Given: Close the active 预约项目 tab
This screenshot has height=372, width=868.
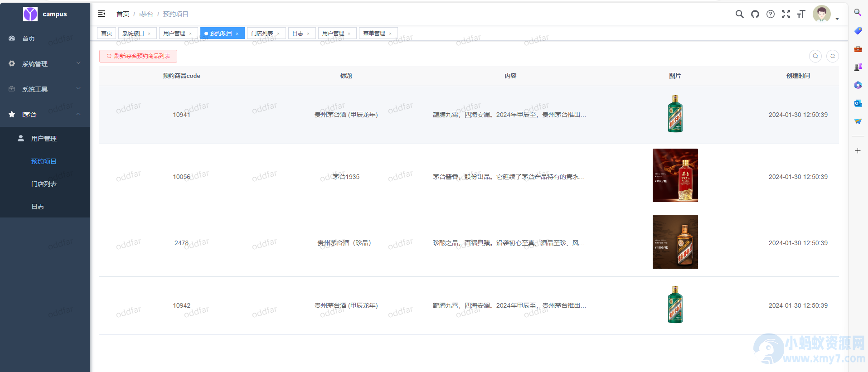Looking at the screenshot, I should coord(237,34).
